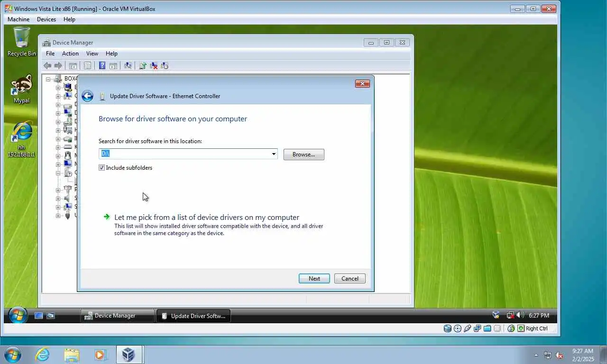
Task: Expand the mouse icon category in device tree
Action: [x=58, y=156]
